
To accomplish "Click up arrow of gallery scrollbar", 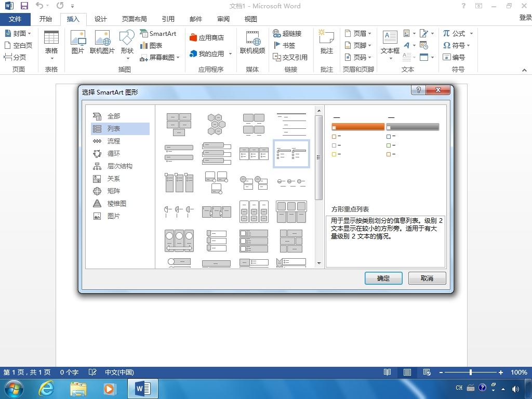I will (x=318, y=111).
